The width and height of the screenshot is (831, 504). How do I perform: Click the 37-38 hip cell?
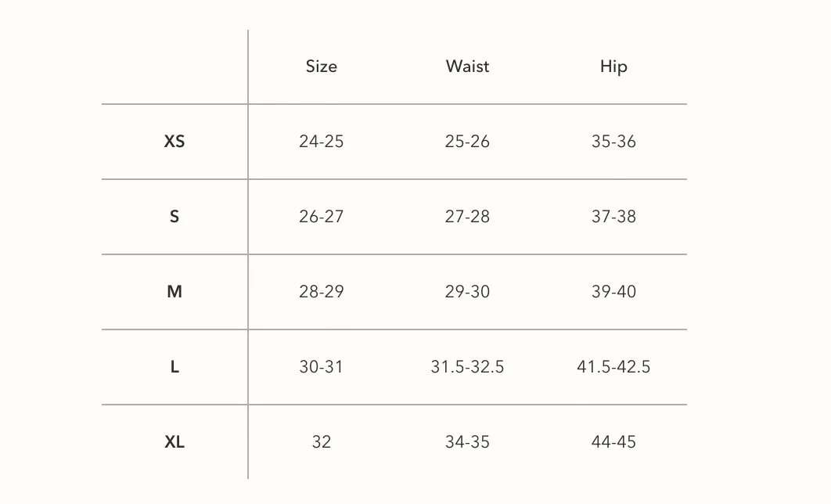pos(613,217)
